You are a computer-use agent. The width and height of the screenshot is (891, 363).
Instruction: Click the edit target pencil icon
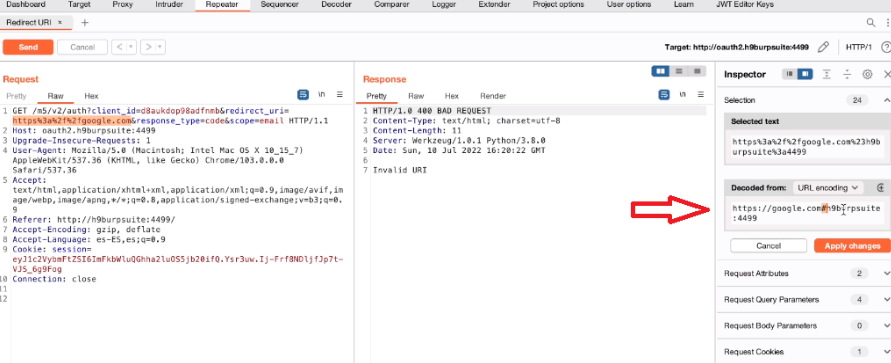(x=823, y=47)
